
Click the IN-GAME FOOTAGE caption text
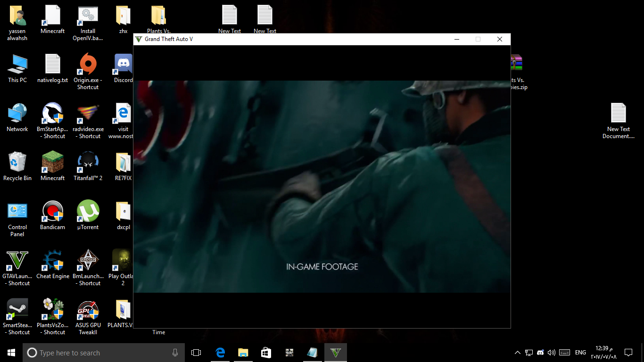tap(322, 267)
